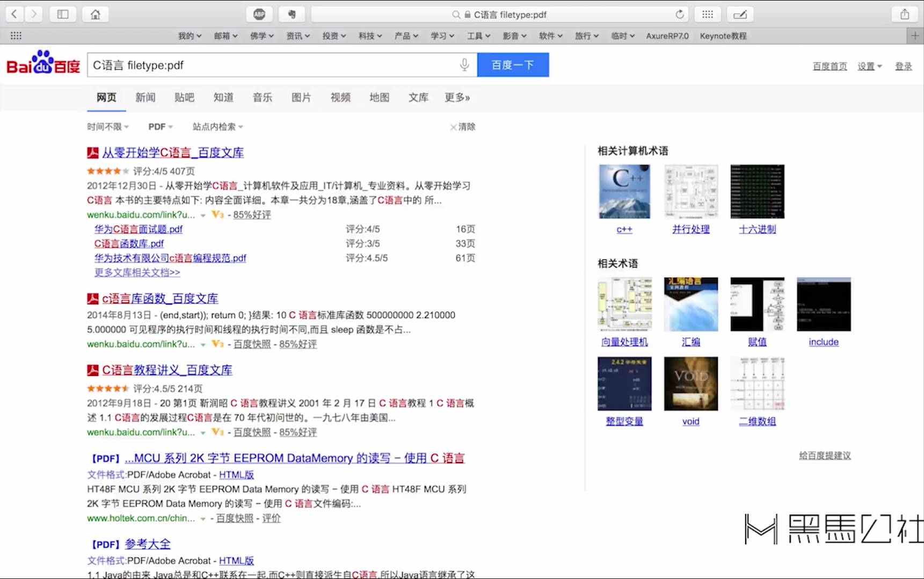Open the 参考大全 PDF result
This screenshot has height=579, width=924.
[148, 544]
